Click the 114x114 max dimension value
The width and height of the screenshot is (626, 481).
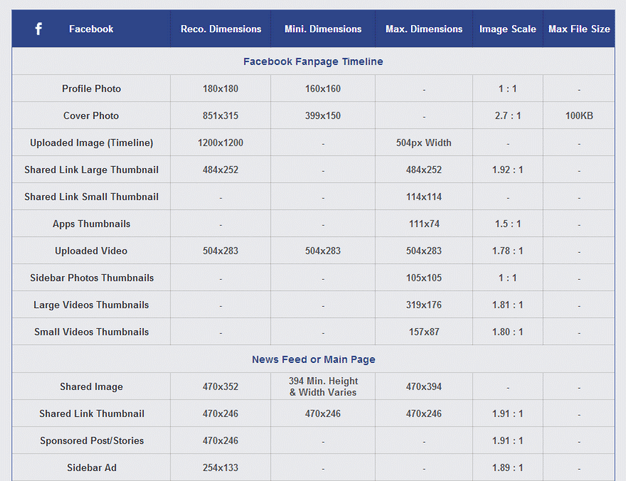(x=424, y=197)
